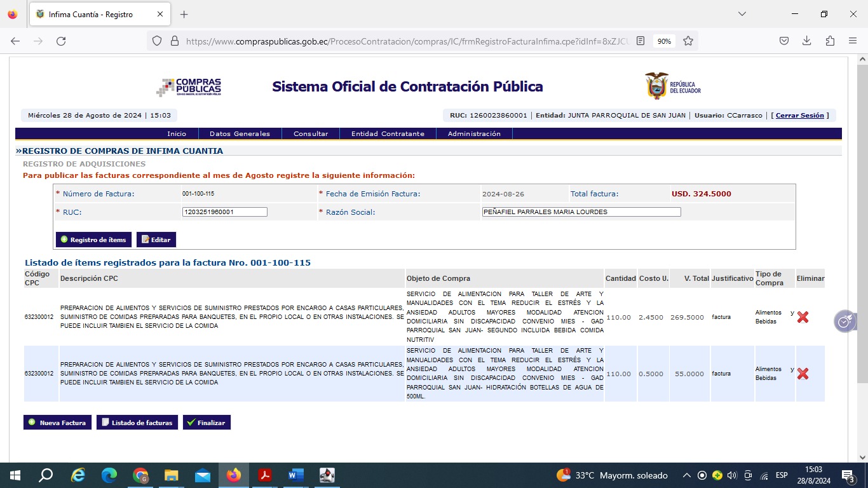This screenshot has height=488, width=868.
Task: Open Adobe Acrobat from the taskbar
Action: pyautogui.click(x=265, y=475)
